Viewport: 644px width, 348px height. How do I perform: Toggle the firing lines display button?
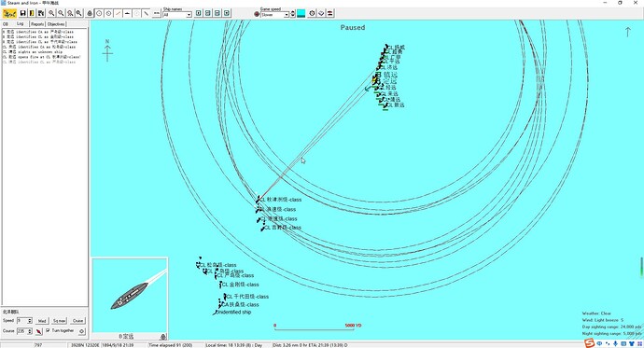[x=118, y=14]
